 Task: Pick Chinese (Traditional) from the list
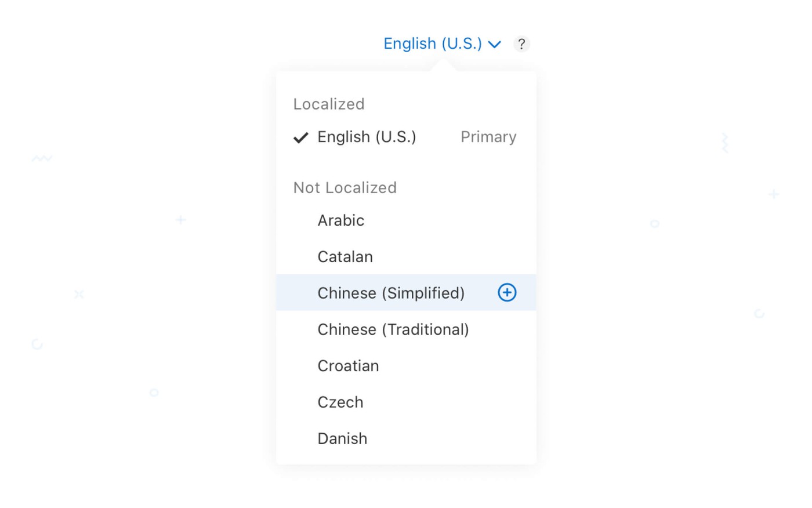(393, 329)
